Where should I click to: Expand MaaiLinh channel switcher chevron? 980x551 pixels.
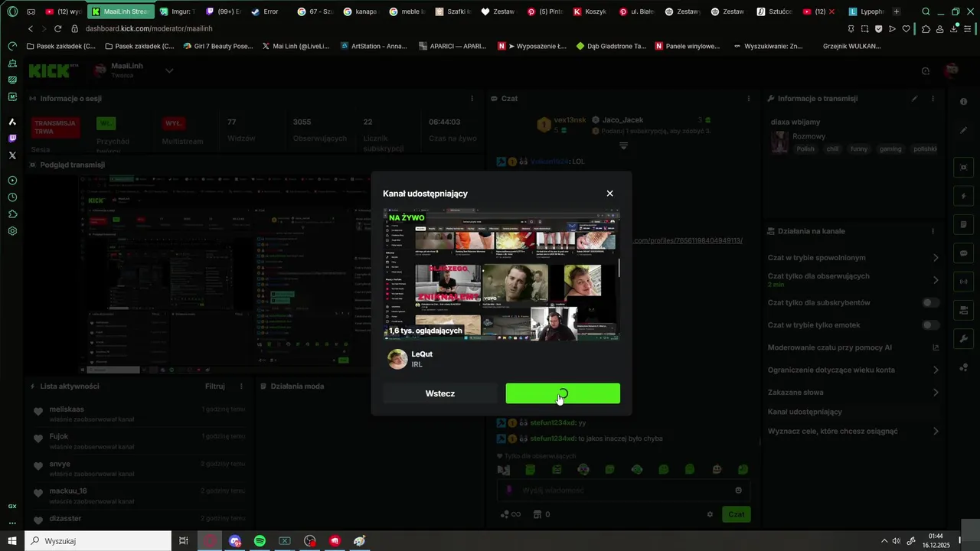coord(169,71)
